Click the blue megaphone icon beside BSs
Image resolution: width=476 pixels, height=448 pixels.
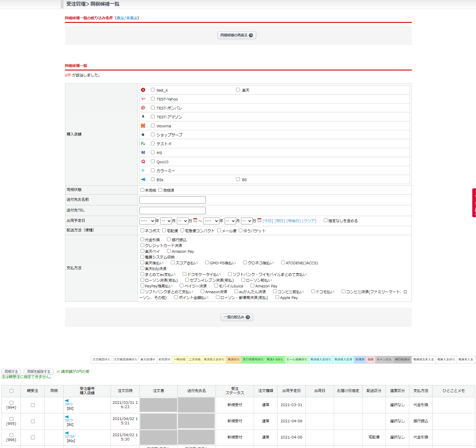click(x=143, y=179)
